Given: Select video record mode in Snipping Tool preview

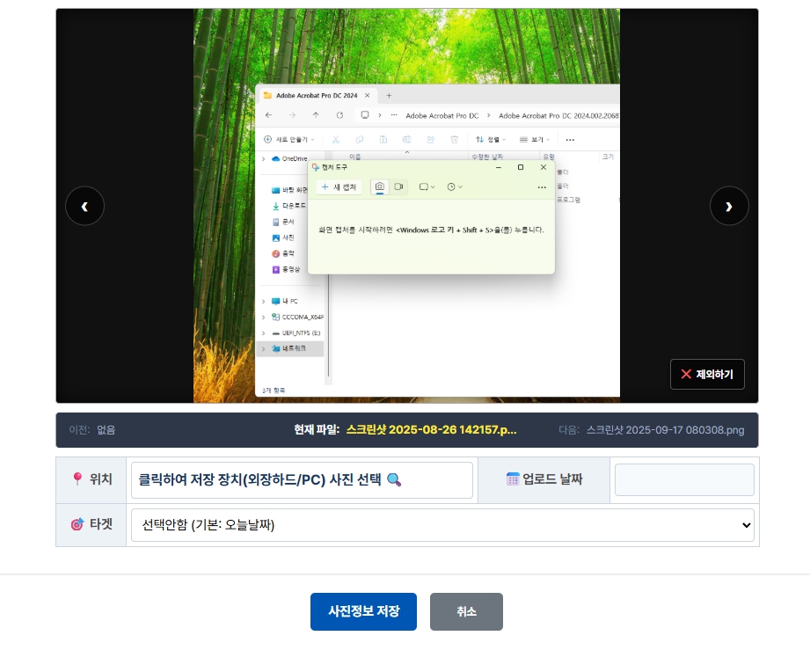Looking at the screenshot, I should 398,186.
